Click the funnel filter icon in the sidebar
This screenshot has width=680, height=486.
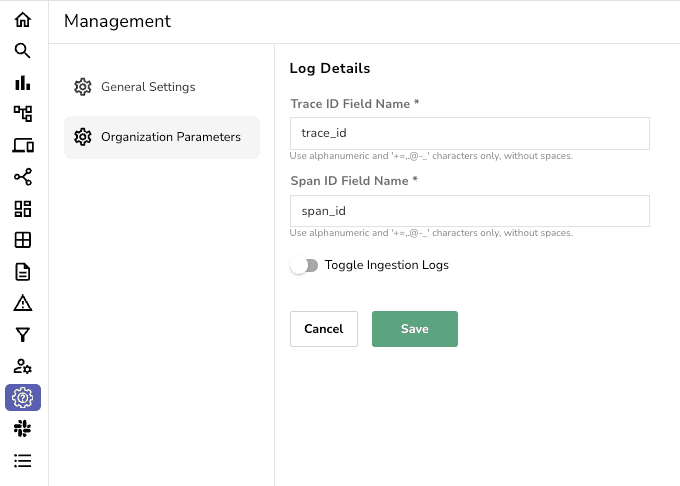[x=23, y=335]
